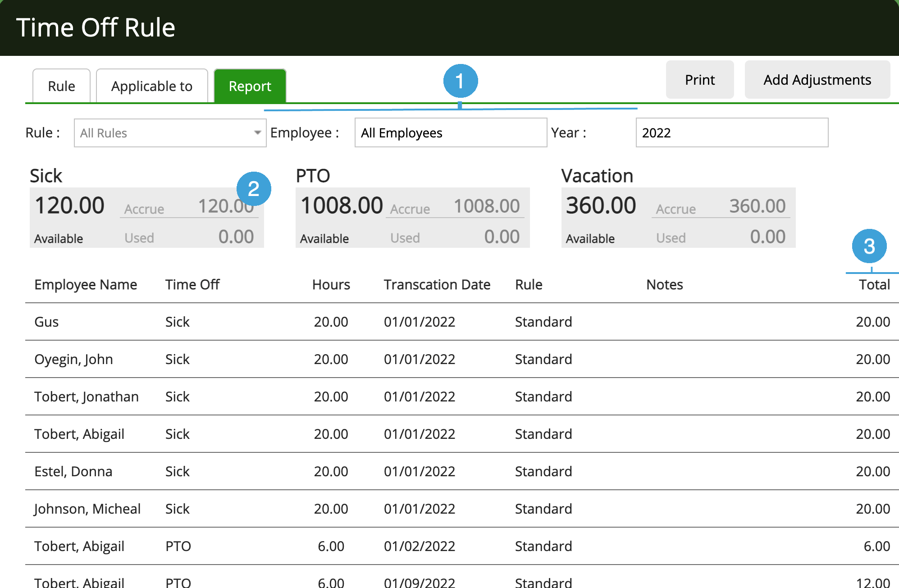Image resolution: width=899 pixels, height=588 pixels.
Task: Click the PTO summary card
Action: point(413,218)
